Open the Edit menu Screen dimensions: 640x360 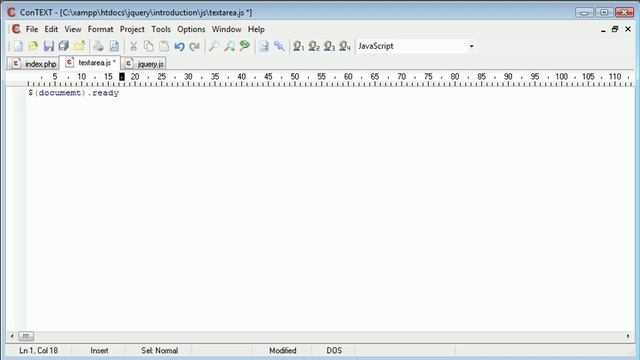pyautogui.click(x=51, y=29)
